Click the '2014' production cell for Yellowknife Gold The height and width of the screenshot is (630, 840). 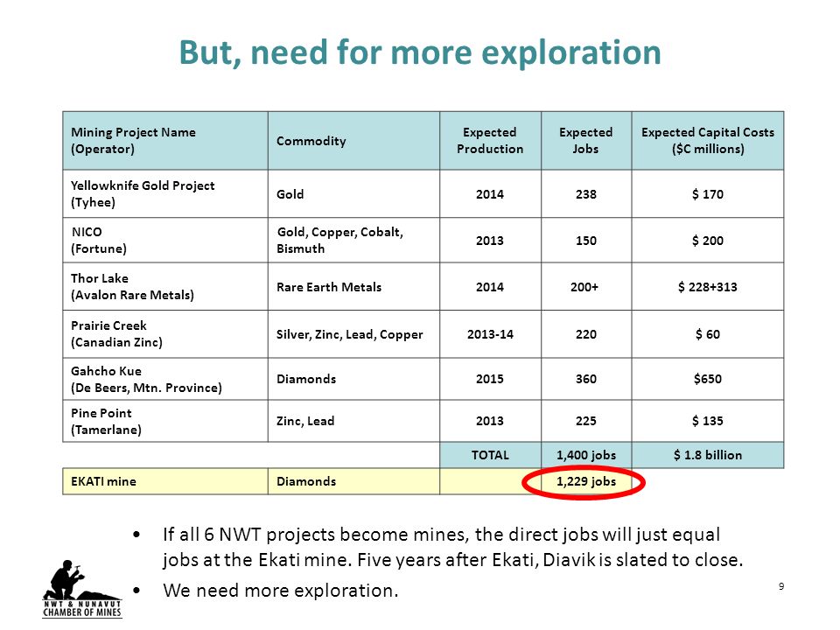[490, 194]
